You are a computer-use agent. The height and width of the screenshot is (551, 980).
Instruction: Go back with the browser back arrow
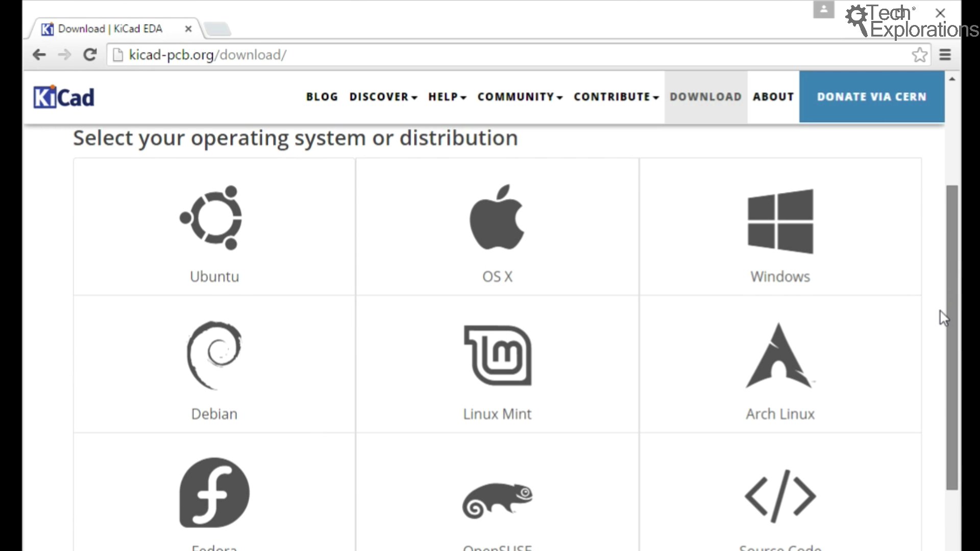click(x=39, y=55)
